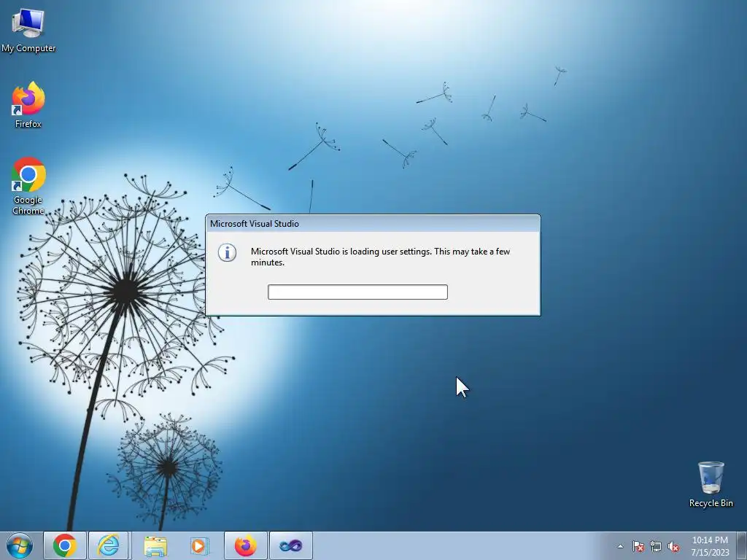Click the Visual Studio loading progress bar

[x=357, y=292]
